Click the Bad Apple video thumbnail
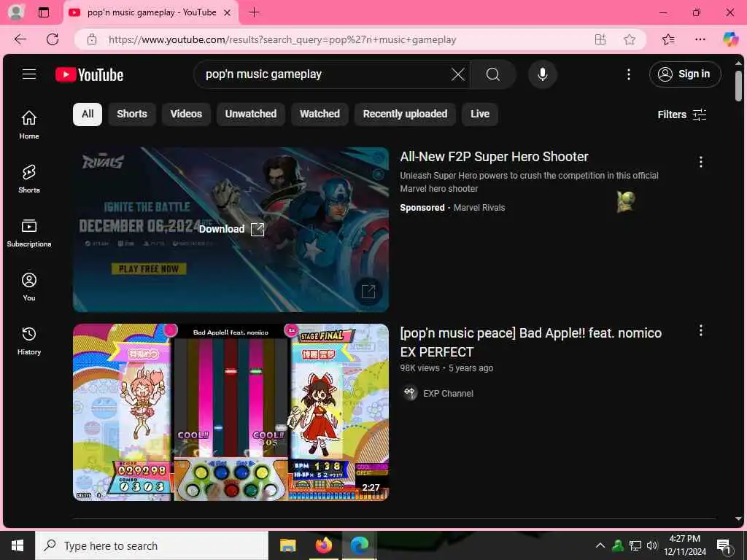 (x=231, y=413)
